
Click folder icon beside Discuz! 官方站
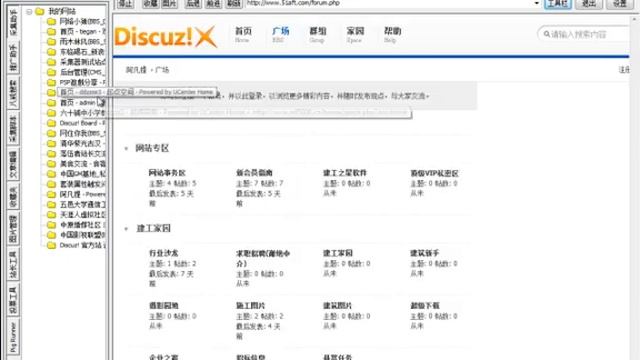tap(51, 245)
